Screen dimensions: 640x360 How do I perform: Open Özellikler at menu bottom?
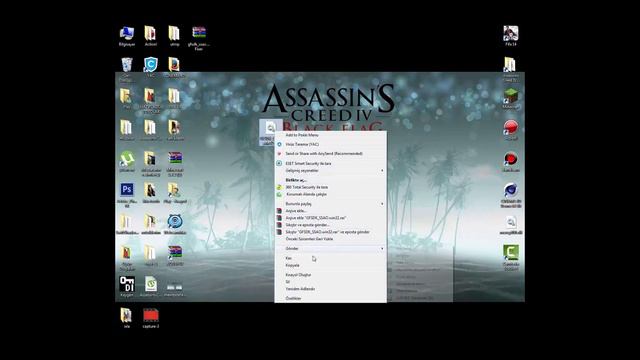pos(330,298)
